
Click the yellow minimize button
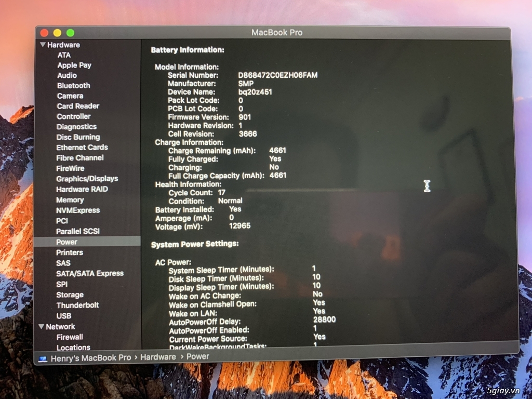[57, 33]
